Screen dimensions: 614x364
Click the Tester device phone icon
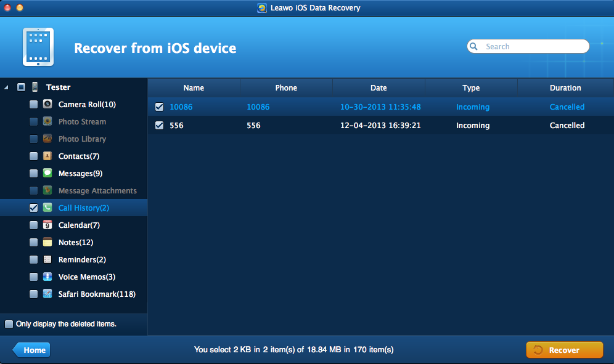coord(35,87)
